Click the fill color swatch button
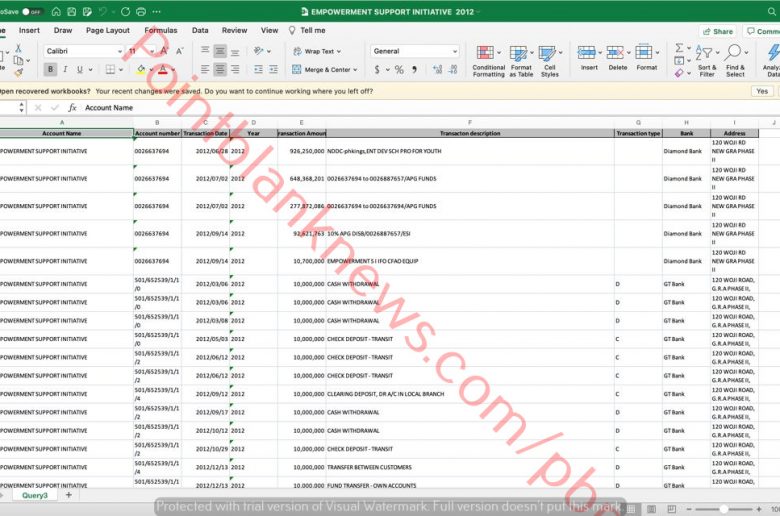 [x=141, y=70]
